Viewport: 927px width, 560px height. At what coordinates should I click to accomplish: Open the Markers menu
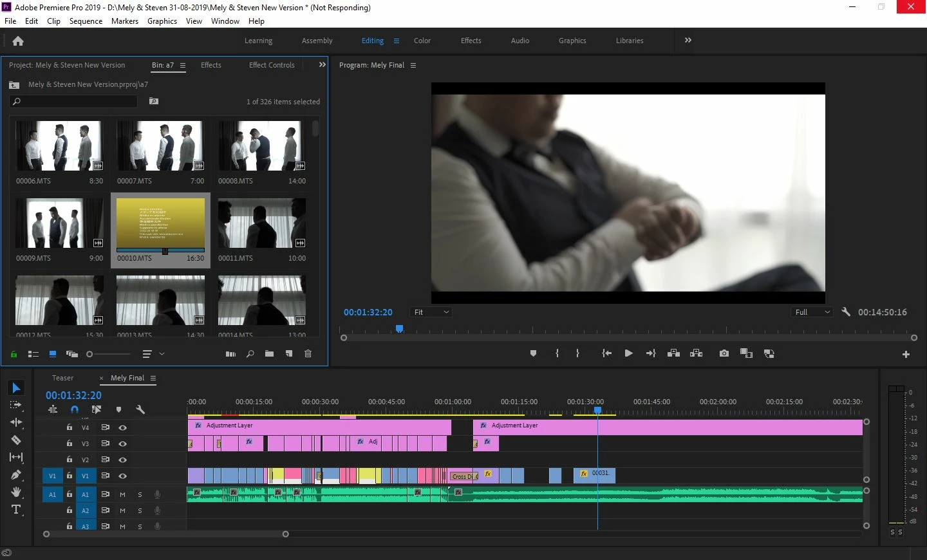click(x=125, y=21)
